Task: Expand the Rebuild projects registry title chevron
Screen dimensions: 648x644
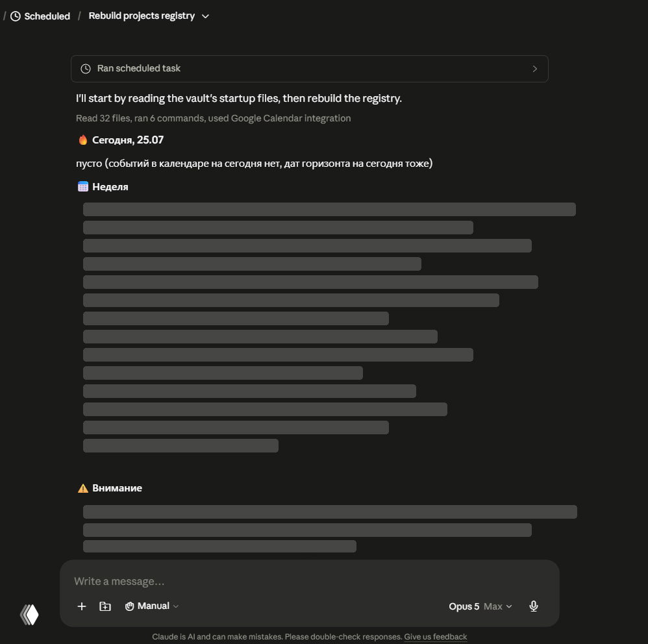Action: (205, 16)
